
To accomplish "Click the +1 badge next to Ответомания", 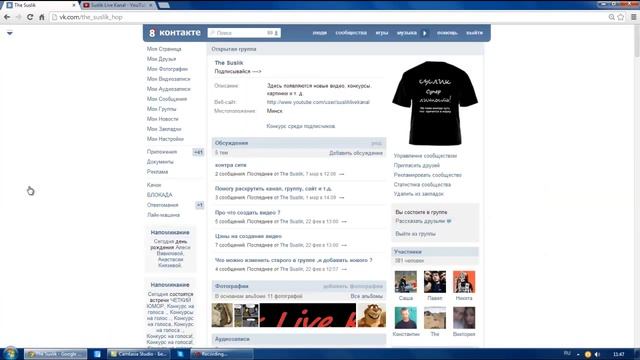I will pyautogui.click(x=200, y=205).
